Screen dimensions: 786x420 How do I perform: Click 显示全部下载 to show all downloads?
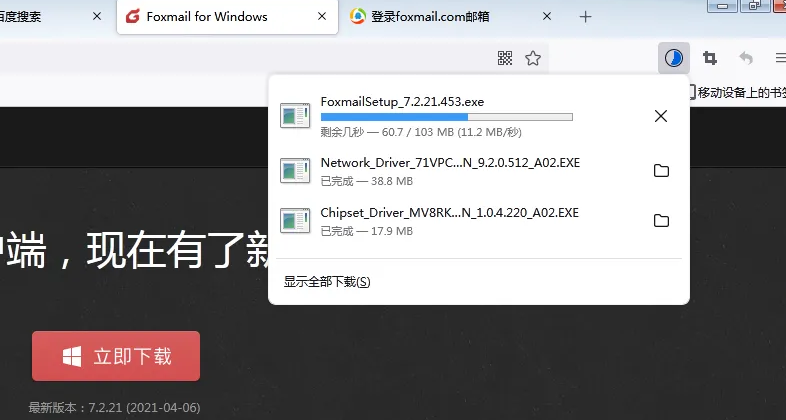point(327,282)
